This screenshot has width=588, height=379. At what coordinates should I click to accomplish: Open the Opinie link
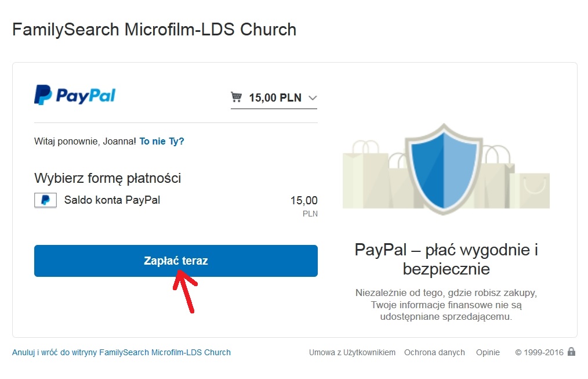click(x=487, y=352)
